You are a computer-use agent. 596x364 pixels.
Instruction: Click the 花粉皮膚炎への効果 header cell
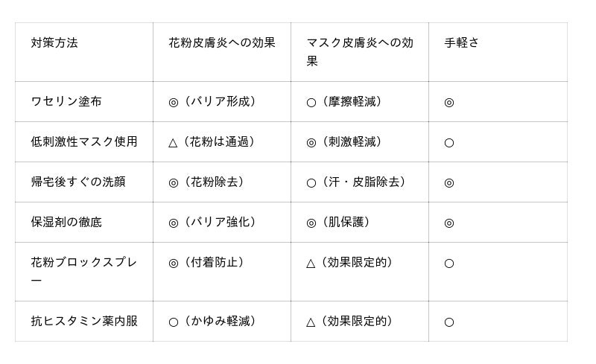coord(221,43)
